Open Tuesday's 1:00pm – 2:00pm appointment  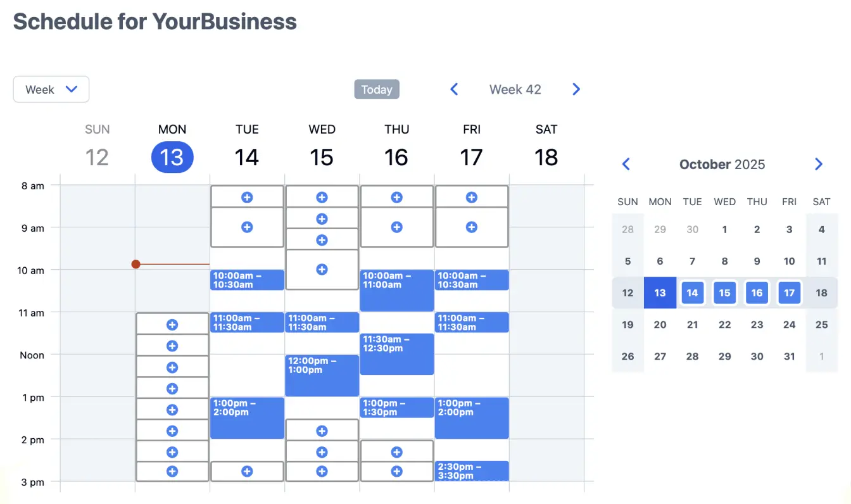click(x=247, y=418)
